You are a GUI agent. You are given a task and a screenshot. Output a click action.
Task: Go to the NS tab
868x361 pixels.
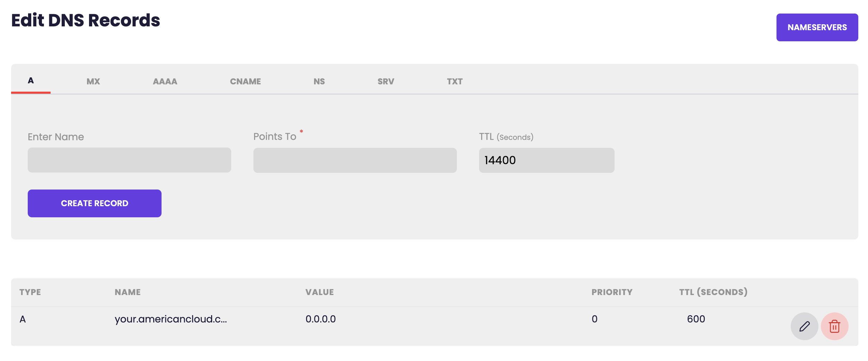tap(319, 82)
